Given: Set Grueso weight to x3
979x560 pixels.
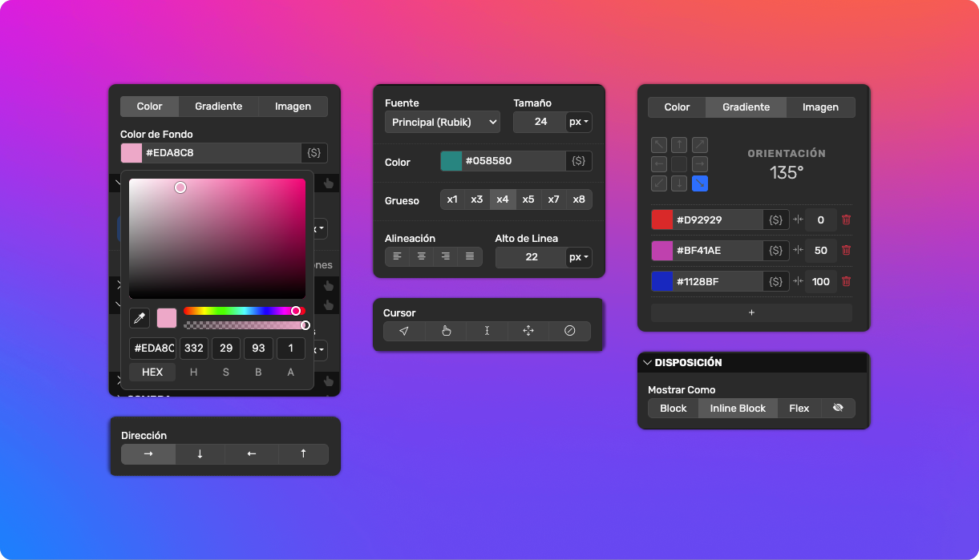Looking at the screenshot, I should click(477, 199).
